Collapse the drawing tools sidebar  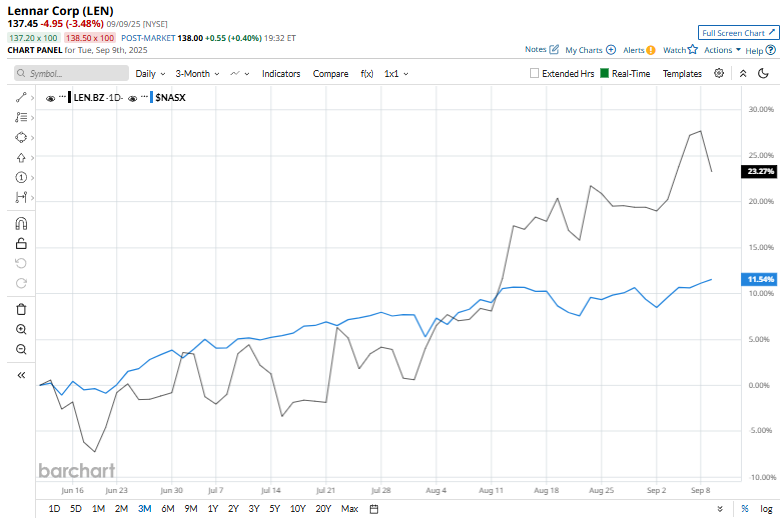pyautogui.click(x=21, y=375)
